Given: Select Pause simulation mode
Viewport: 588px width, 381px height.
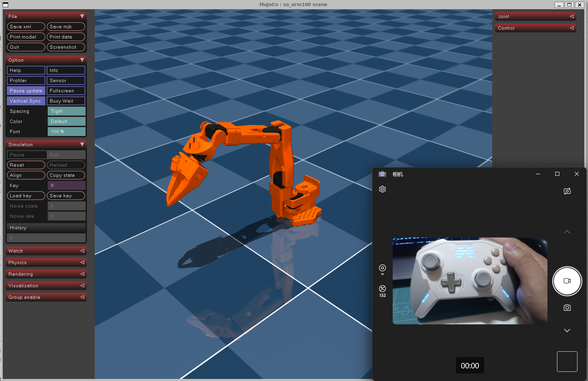Looking at the screenshot, I should click(x=27, y=155).
